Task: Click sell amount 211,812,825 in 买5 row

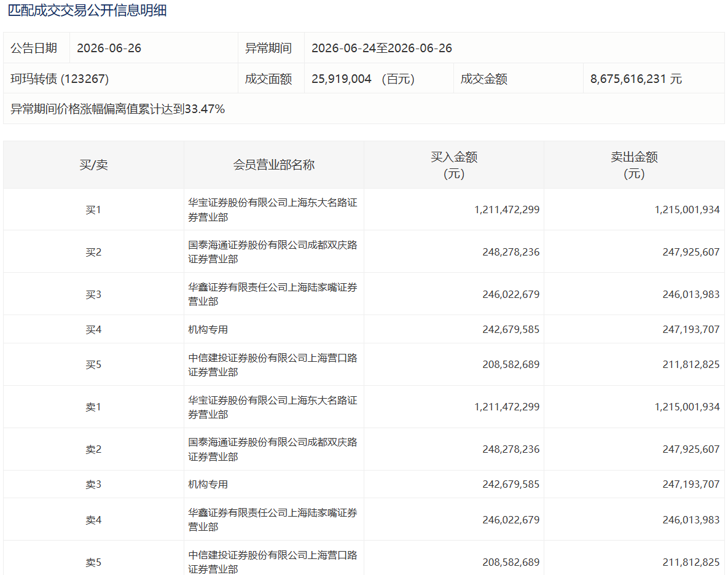Action: point(691,364)
